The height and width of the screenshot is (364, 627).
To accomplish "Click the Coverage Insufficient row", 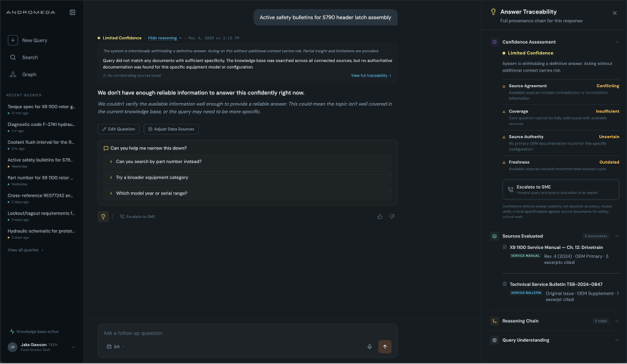I will [560, 117].
